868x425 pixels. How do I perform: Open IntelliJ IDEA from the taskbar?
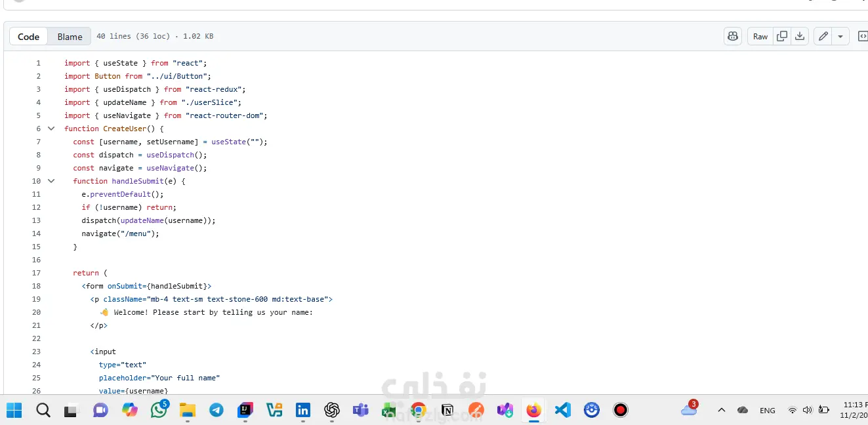point(245,411)
